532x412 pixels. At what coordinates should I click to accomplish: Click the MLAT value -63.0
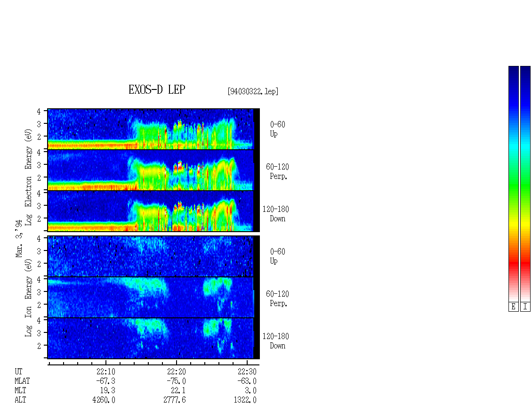pyautogui.click(x=247, y=381)
